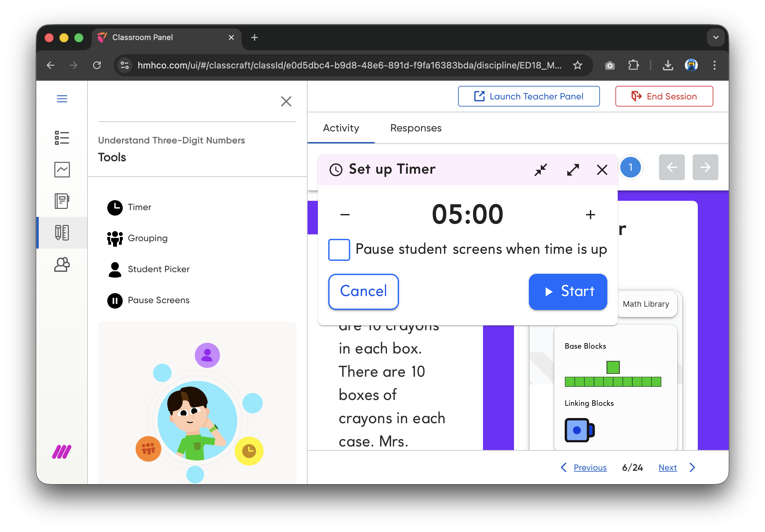Collapse the Set up Timer dialog
This screenshot has width=765, height=532.
click(x=540, y=170)
